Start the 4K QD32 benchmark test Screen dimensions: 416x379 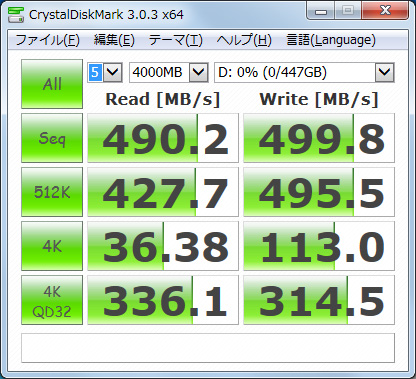52,300
